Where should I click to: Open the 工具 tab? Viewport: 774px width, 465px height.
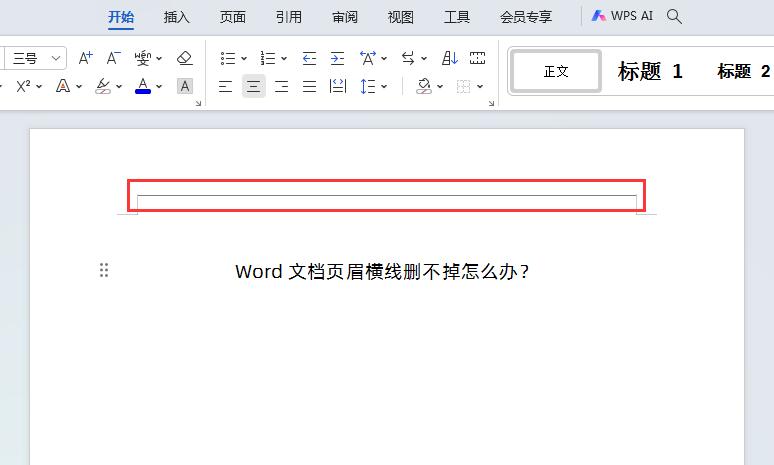pos(457,17)
